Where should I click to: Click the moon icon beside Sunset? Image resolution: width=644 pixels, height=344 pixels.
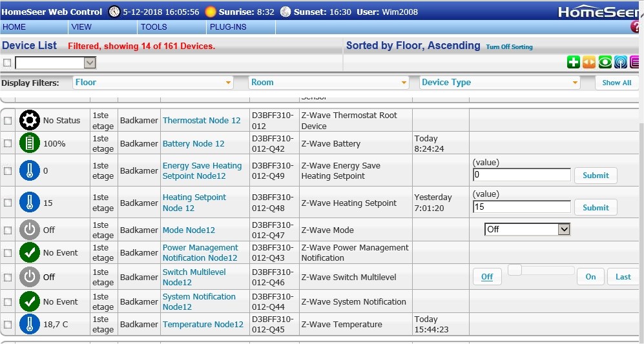point(286,12)
